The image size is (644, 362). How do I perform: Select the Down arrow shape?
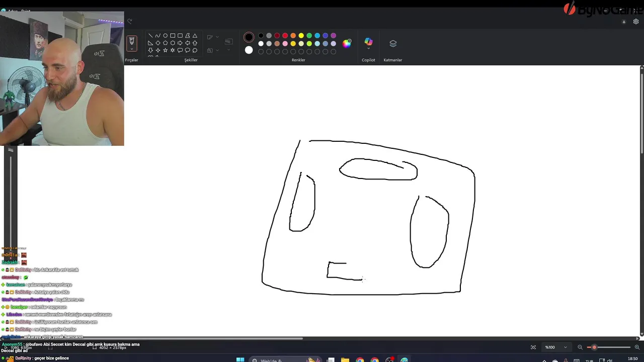[150, 50]
